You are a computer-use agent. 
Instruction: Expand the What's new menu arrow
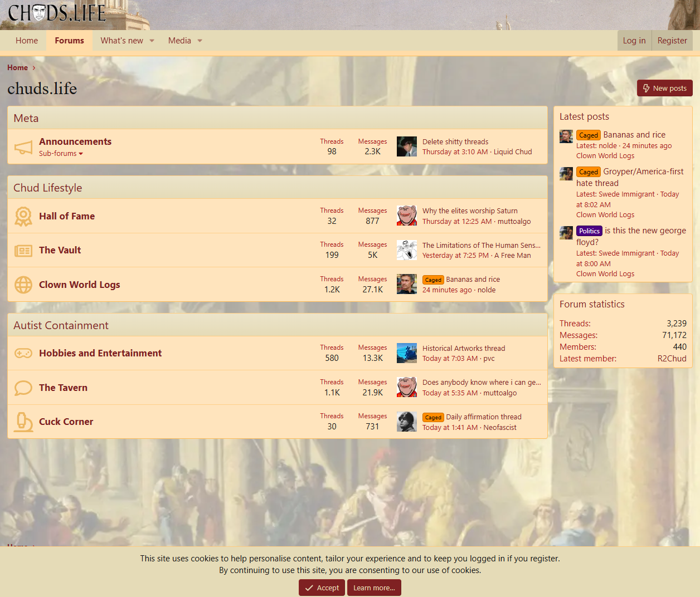pos(152,41)
